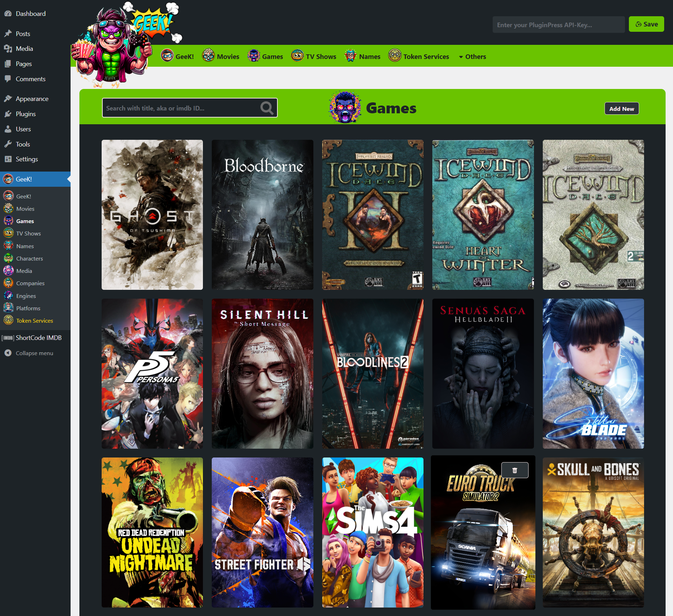Click the Names mascot icon in navbar
Screen dimensions: 673x616
[350, 56]
